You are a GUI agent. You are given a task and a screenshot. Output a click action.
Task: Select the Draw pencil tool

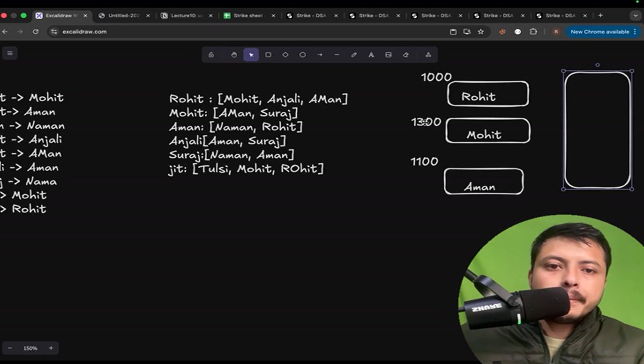coord(354,55)
